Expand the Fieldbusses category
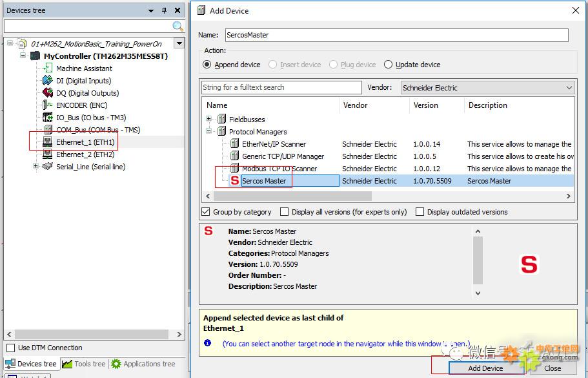588x378 pixels. tap(209, 119)
